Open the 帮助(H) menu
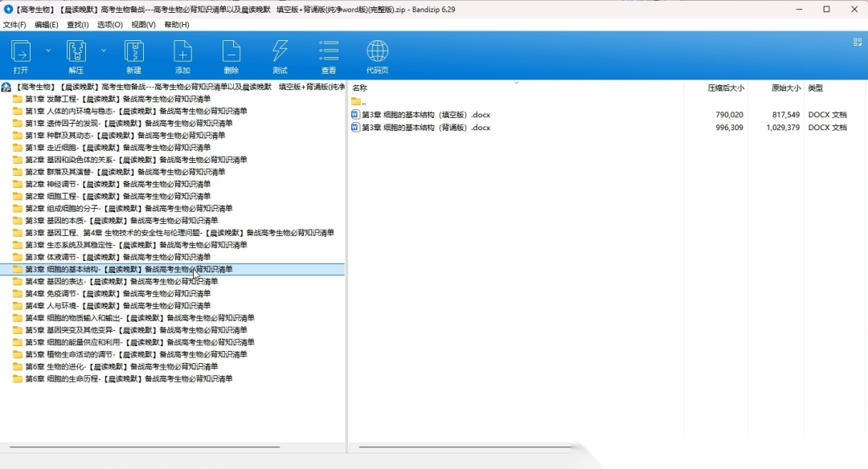Image resolution: width=868 pixels, height=469 pixels. pos(176,25)
